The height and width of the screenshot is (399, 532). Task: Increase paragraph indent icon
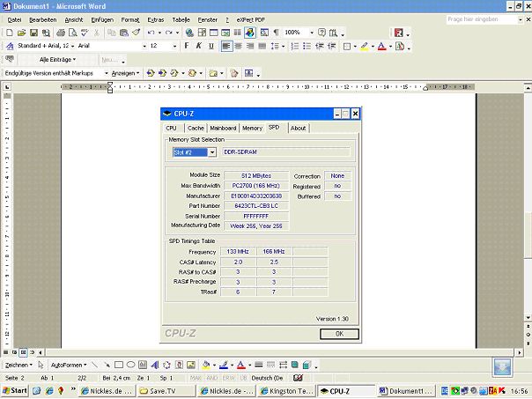pyautogui.click(x=331, y=46)
